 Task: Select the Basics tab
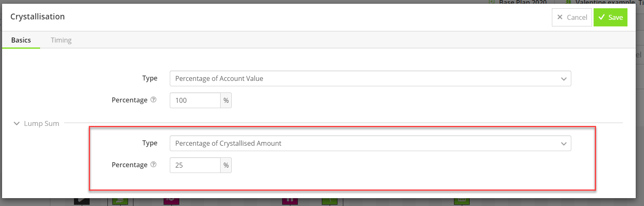[x=21, y=40]
